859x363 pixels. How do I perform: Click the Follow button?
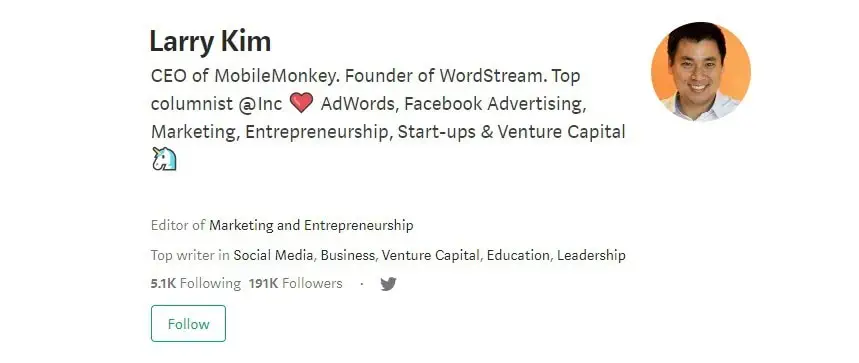188,324
